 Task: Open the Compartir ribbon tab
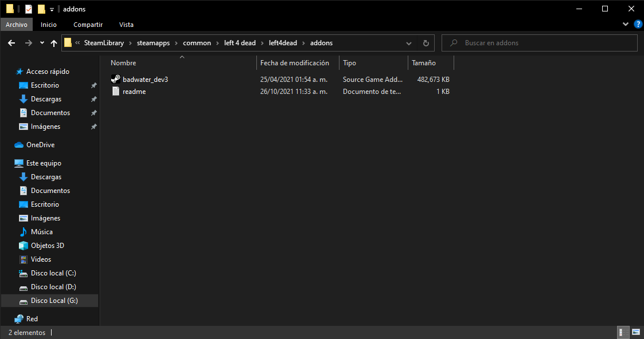[x=88, y=25]
